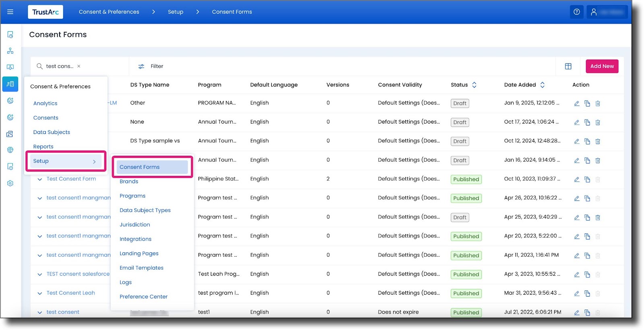This screenshot has width=644, height=330.
Task: Open the Test Consent Form link
Action: [71, 179]
